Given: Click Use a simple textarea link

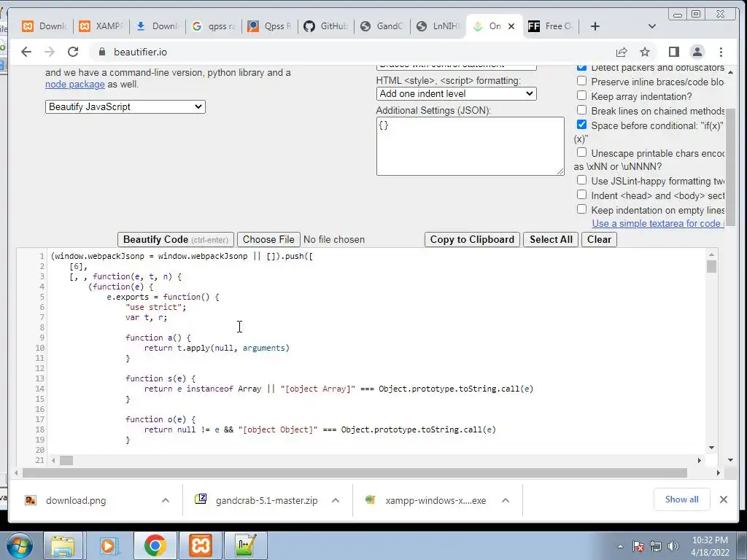Looking at the screenshot, I should (x=658, y=223).
